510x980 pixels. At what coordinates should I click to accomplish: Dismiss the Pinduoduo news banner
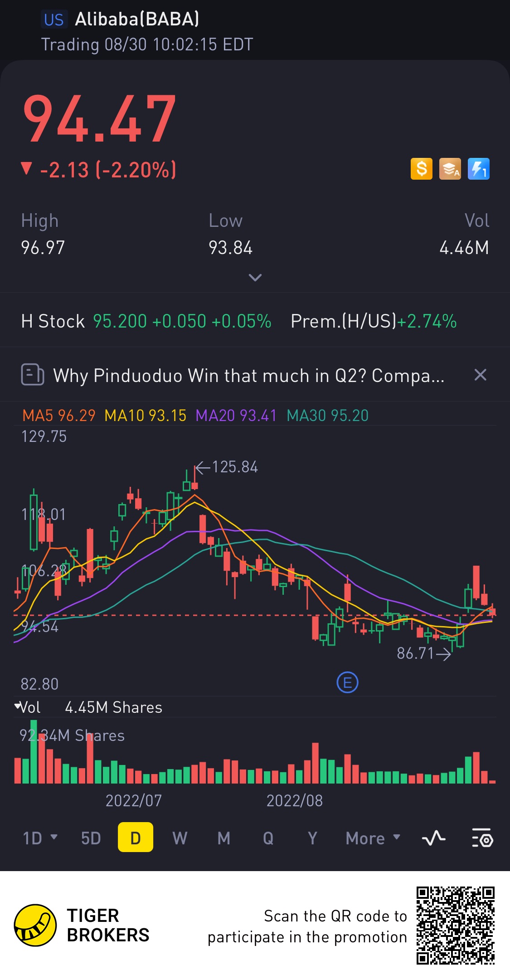(480, 375)
